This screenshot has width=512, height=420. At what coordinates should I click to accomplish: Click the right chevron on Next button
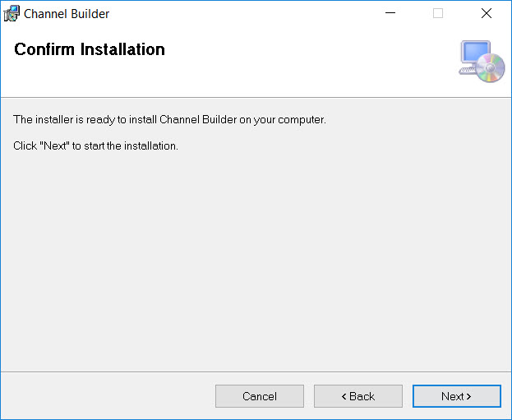pos(468,396)
